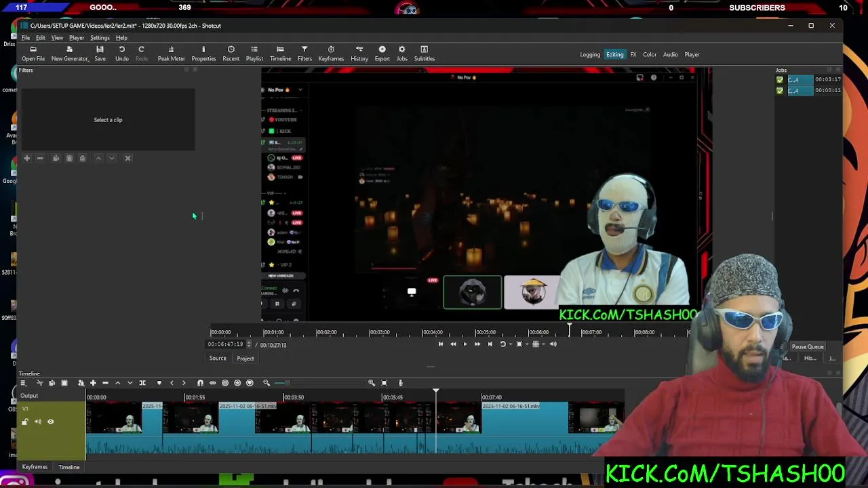
Task: Open the Filters panel from toolbar
Action: [x=304, y=54]
